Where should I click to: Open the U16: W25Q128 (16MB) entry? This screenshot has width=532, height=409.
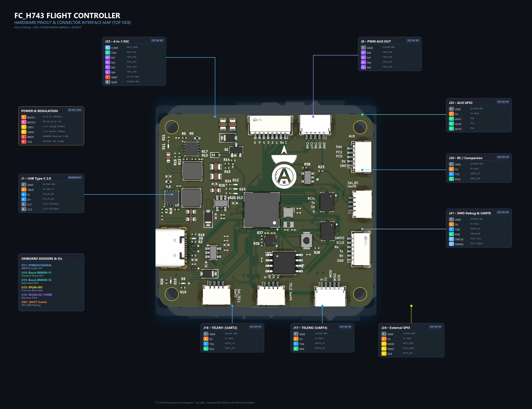37,294
